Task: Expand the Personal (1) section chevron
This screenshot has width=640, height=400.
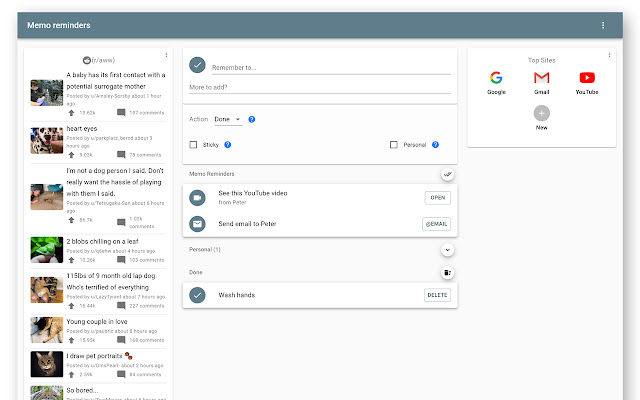Action: (447, 250)
